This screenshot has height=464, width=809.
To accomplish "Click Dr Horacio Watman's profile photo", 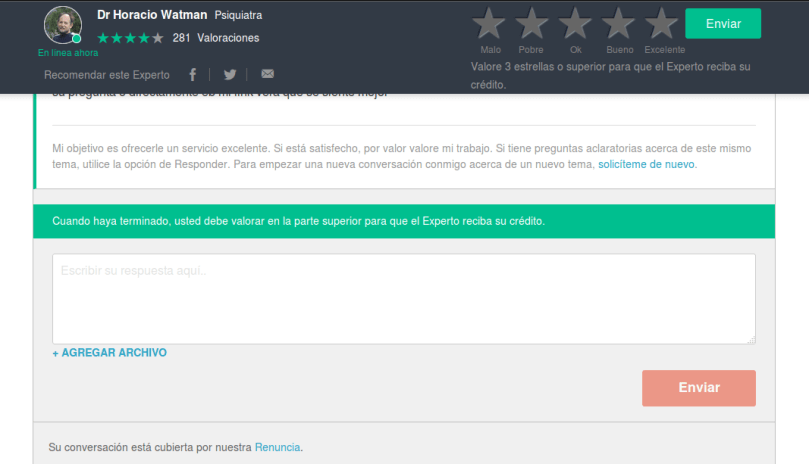I will pos(63,25).
